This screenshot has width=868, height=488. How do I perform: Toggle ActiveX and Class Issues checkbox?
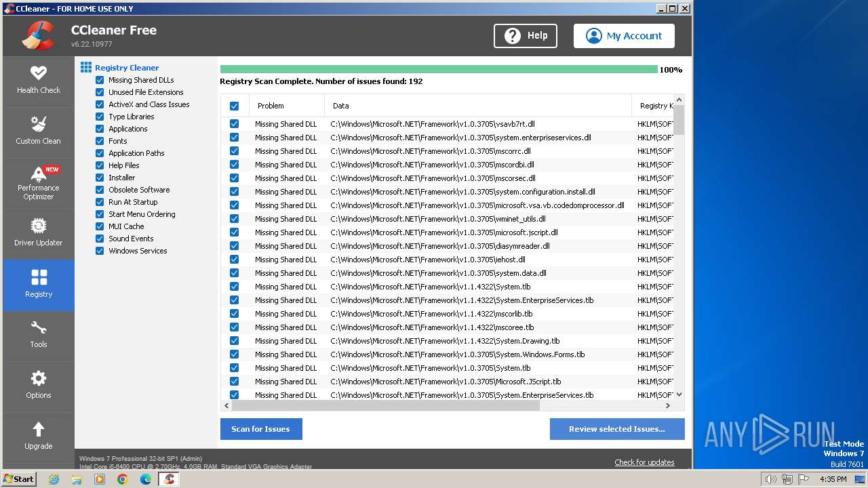coord(100,104)
